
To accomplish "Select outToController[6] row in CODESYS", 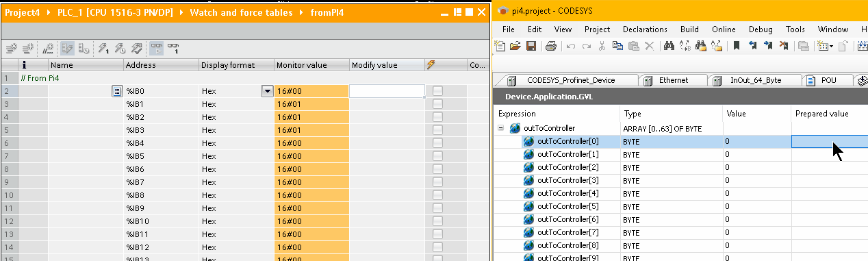I will [680, 219].
